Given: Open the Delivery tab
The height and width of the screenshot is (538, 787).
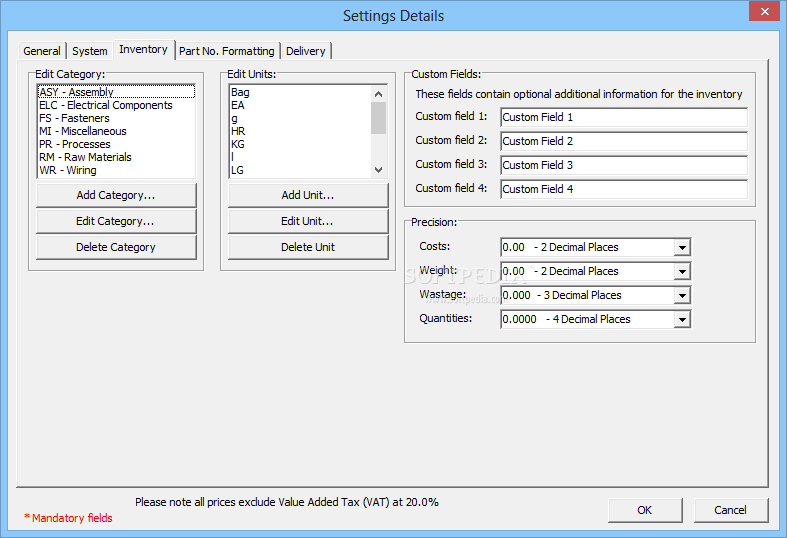Looking at the screenshot, I should tap(306, 51).
